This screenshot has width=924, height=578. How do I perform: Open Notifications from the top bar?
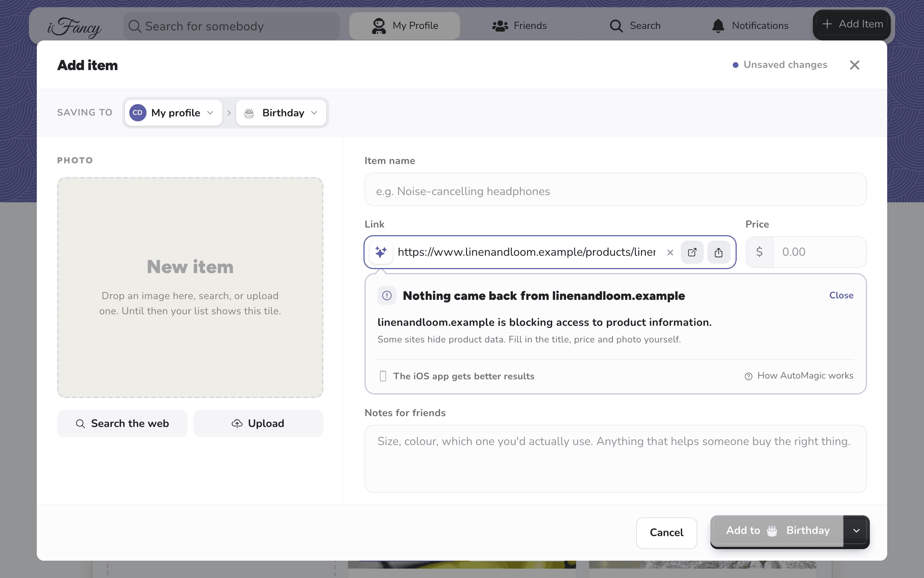[750, 26]
